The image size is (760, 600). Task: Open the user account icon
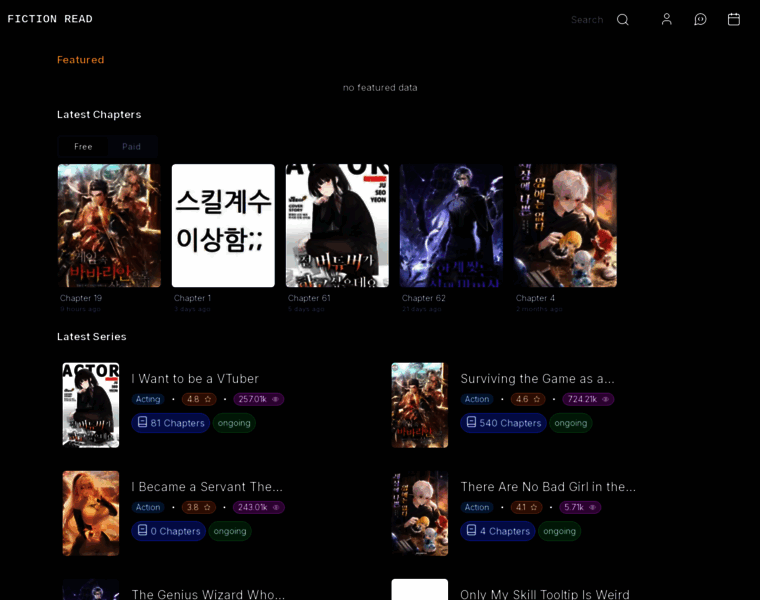pyautogui.click(x=666, y=19)
